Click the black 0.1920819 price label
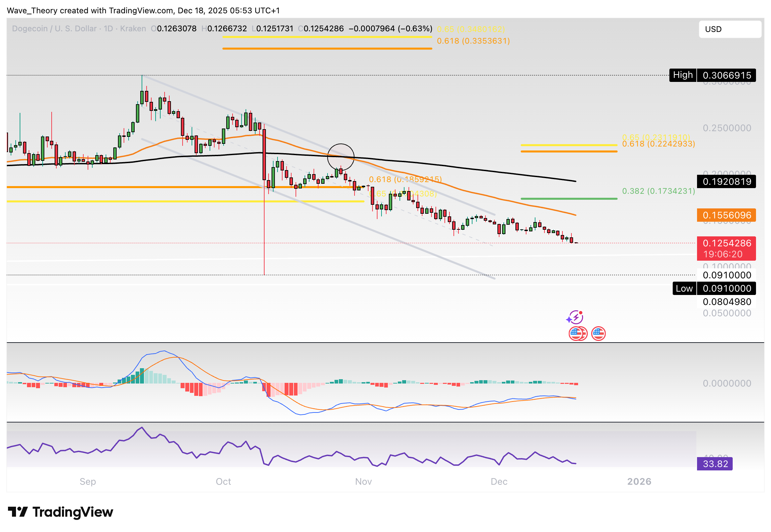This screenshot has height=532, width=771. [x=726, y=182]
